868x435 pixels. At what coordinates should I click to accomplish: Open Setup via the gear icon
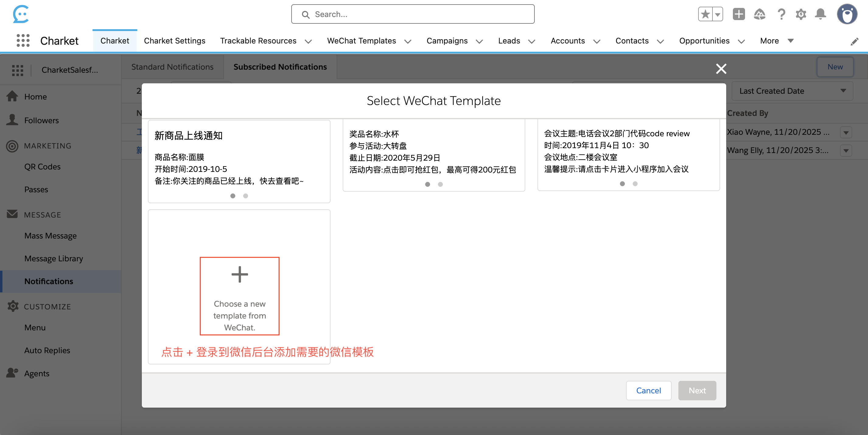click(801, 14)
